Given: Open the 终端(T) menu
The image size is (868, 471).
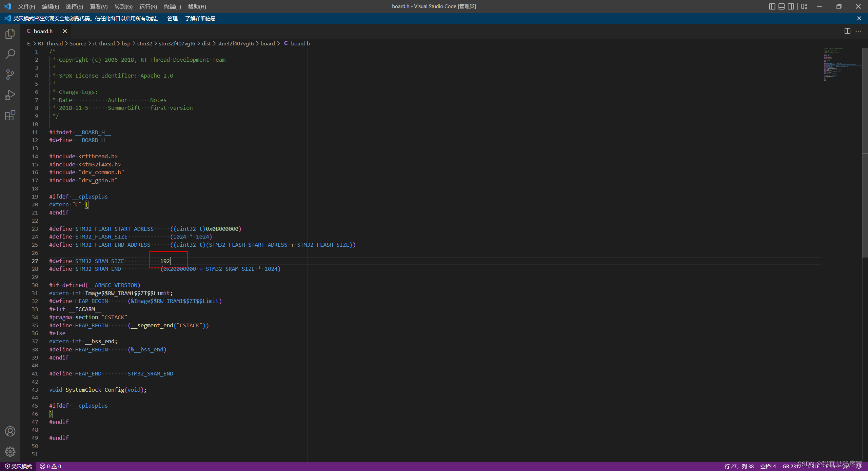Looking at the screenshot, I should pos(172,6).
